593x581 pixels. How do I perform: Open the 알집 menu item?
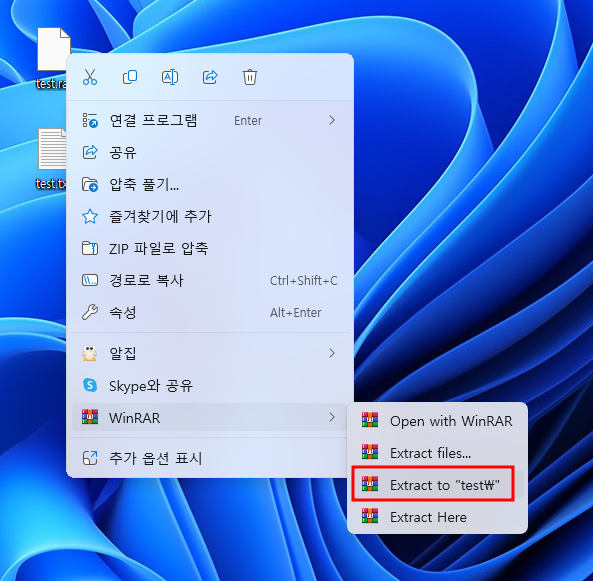point(210,353)
